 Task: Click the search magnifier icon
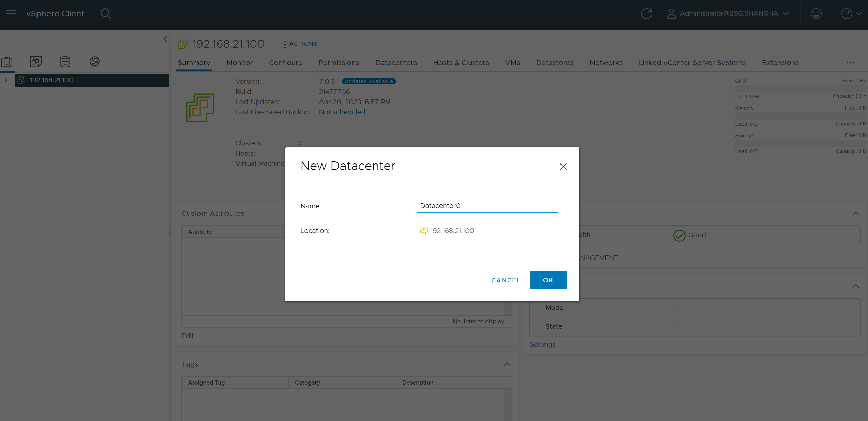coord(106,14)
